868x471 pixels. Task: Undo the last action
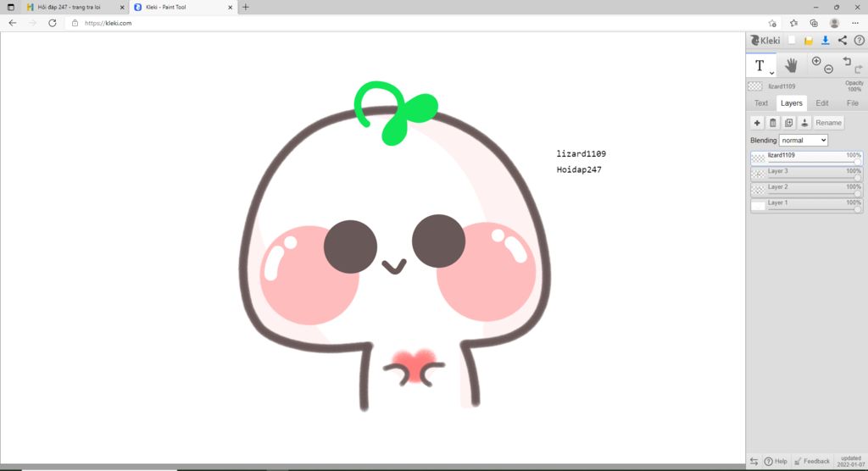[x=847, y=61]
